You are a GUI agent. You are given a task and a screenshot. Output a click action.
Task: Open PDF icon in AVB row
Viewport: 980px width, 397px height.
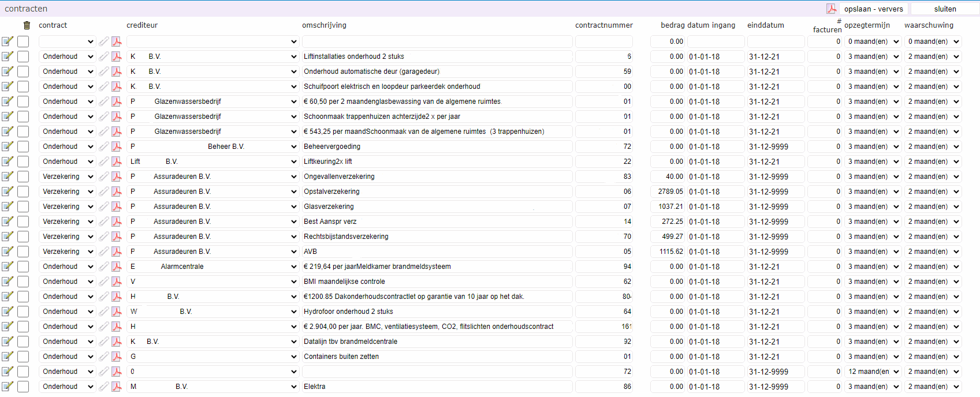tap(117, 252)
